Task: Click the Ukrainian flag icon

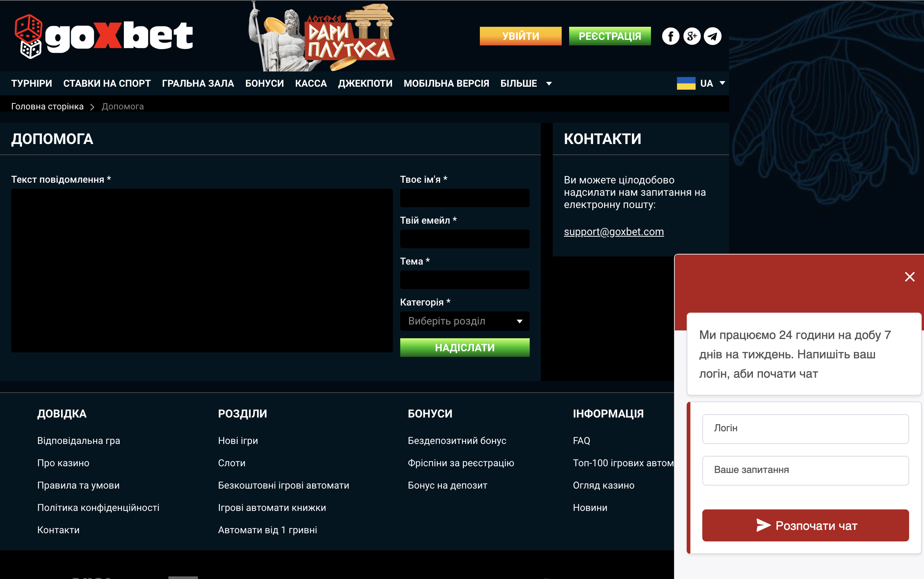Action: (x=686, y=83)
